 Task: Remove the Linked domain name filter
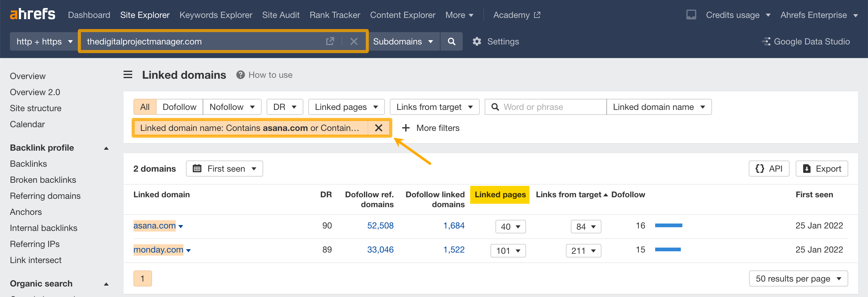point(379,128)
